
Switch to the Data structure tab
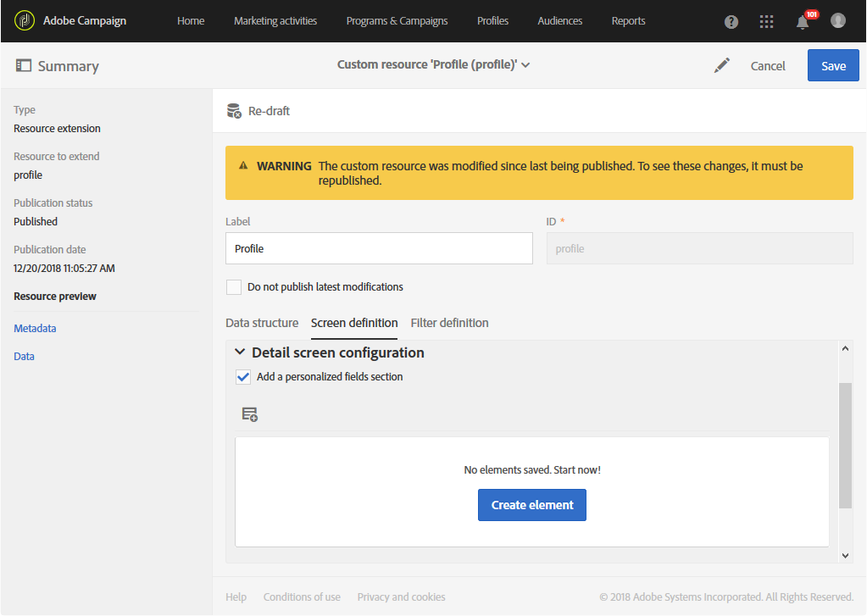pos(262,323)
